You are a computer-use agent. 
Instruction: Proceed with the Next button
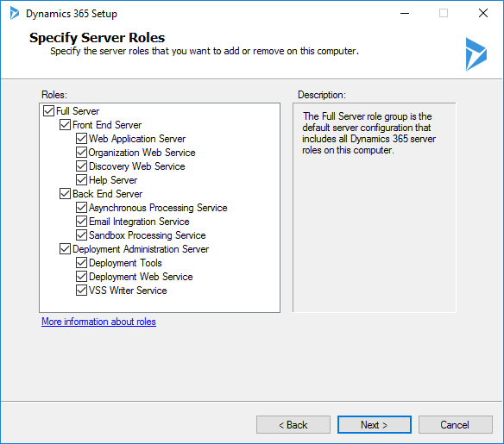pyautogui.click(x=375, y=425)
